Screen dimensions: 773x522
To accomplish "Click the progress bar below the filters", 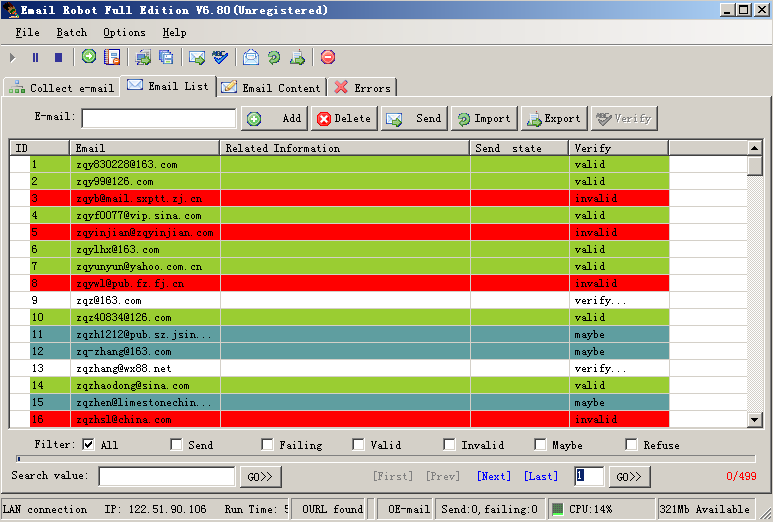I will click(x=386, y=458).
